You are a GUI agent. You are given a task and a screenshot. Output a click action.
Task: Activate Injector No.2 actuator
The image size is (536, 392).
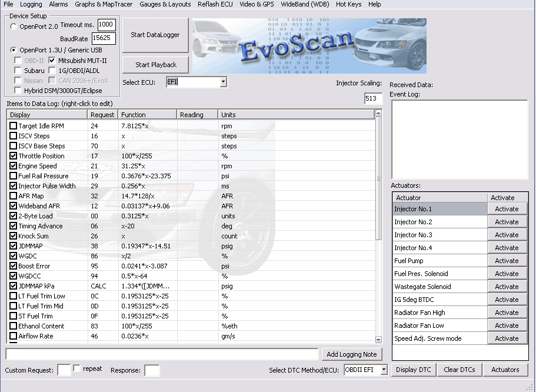[507, 222]
